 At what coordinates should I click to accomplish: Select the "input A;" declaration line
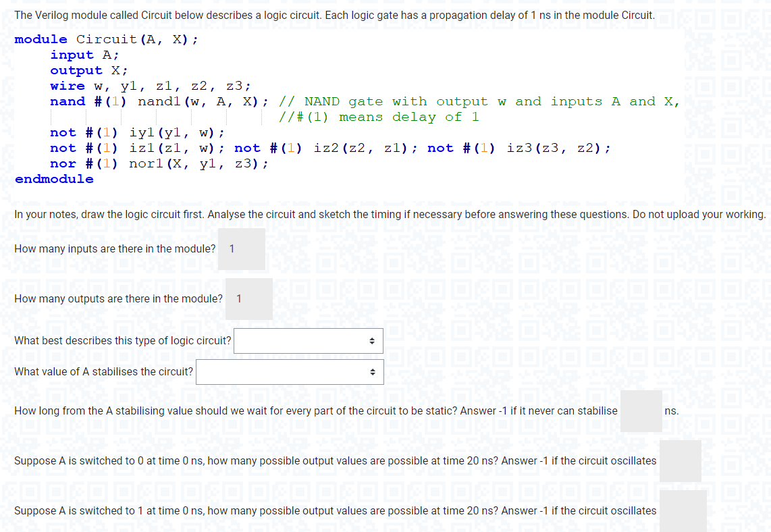tap(84, 55)
